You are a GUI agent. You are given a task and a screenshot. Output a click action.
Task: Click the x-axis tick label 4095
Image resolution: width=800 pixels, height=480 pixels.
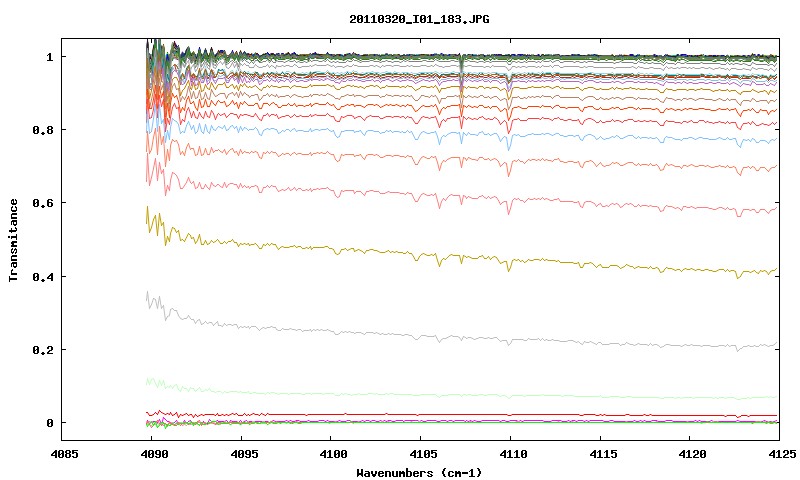pyautogui.click(x=244, y=454)
